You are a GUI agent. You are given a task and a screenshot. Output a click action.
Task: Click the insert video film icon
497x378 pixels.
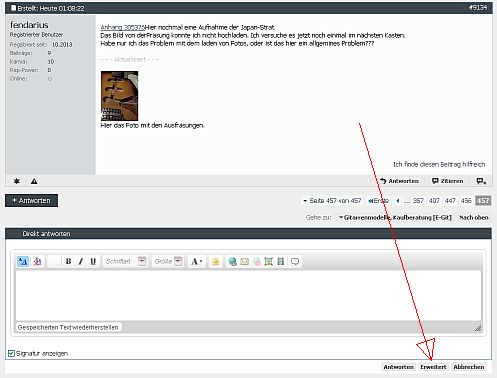tap(281, 262)
